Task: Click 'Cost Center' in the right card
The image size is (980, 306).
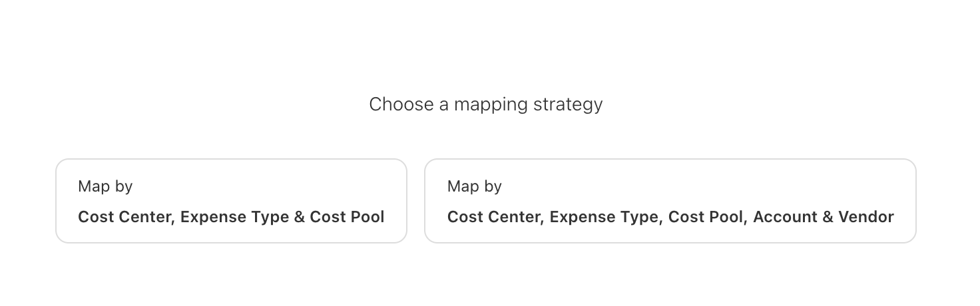Action: point(495,217)
